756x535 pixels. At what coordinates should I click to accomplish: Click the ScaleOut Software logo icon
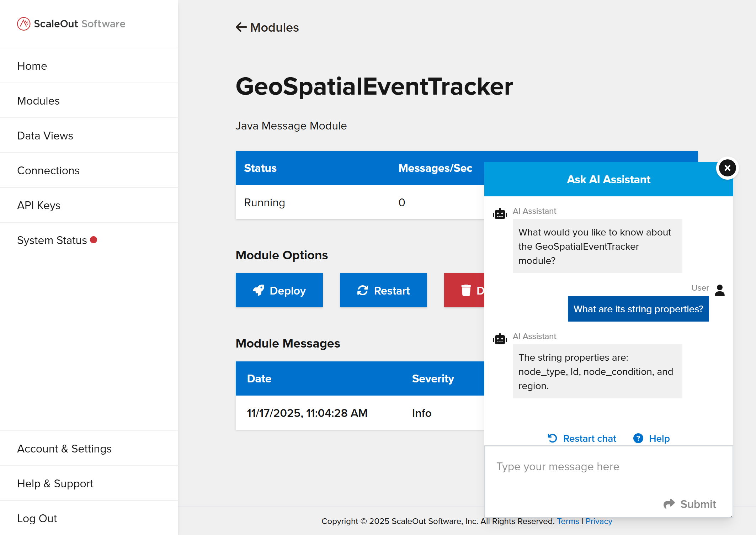24,24
